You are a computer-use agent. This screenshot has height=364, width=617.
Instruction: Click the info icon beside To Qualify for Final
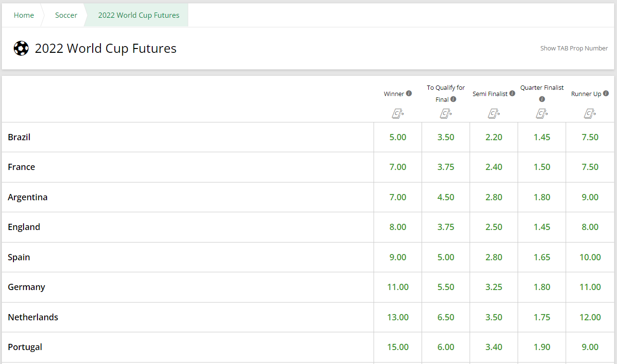[453, 99]
